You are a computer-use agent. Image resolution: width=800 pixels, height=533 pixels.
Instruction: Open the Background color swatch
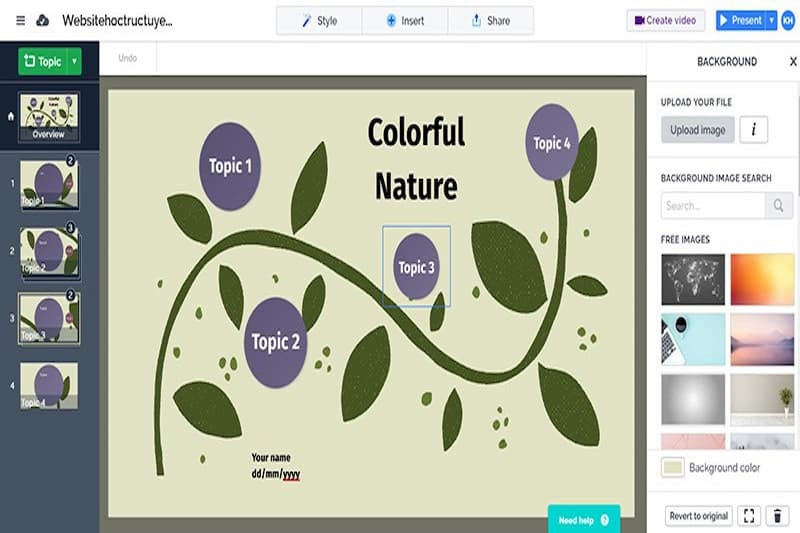(x=673, y=467)
